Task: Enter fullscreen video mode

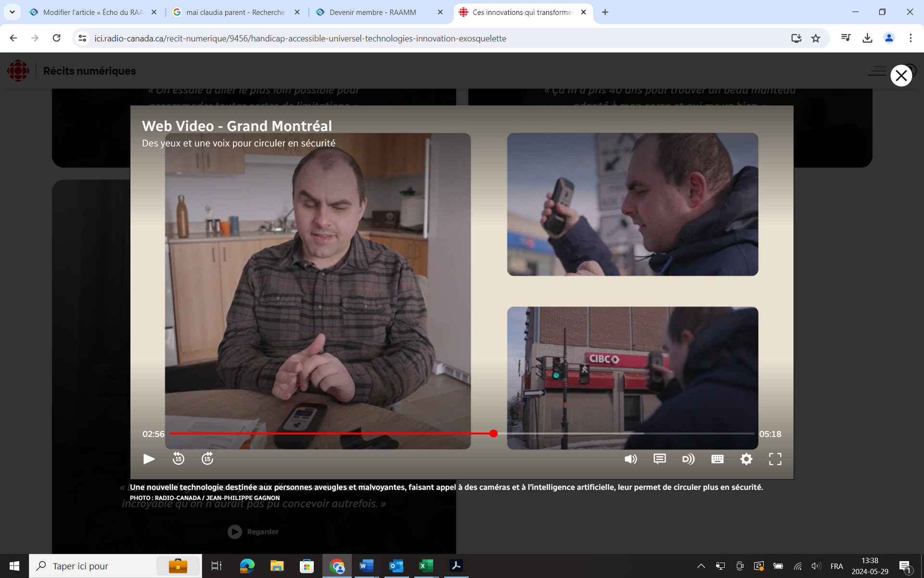Action: pos(775,459)
